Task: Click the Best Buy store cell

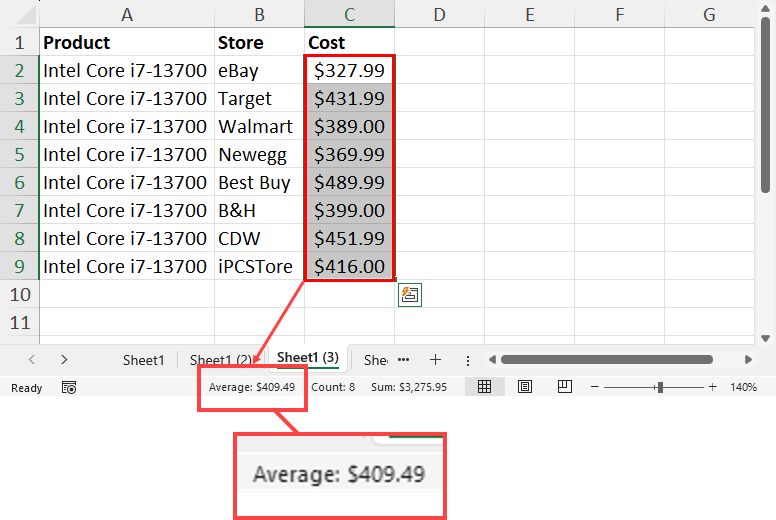Action: click(x=259, y=183)
